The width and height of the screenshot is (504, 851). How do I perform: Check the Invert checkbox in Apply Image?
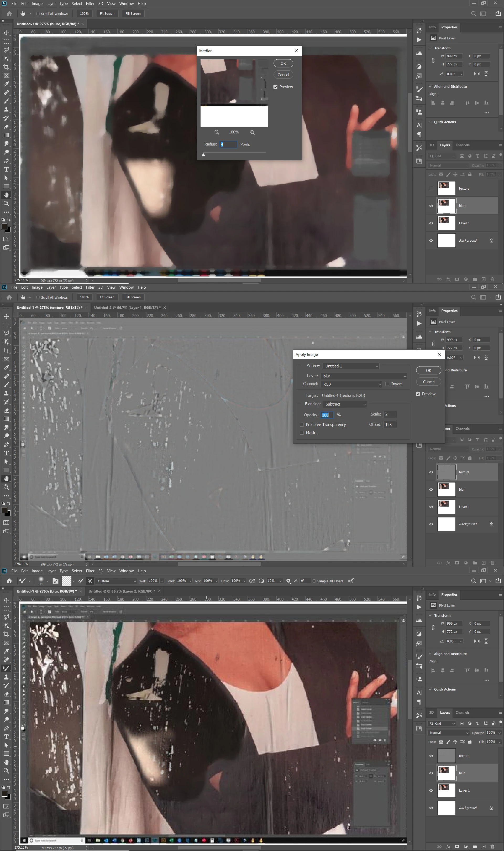(x=387, y=384)
